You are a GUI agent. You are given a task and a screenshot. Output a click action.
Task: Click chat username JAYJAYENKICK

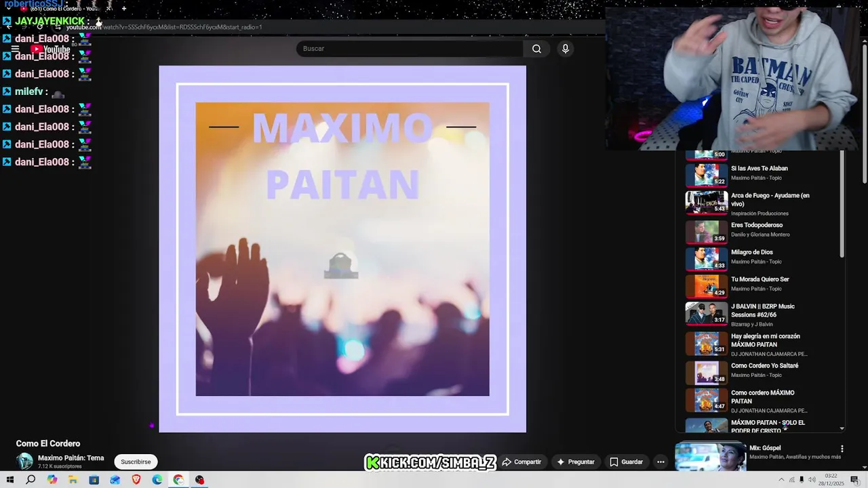click(x=50, y=21)
